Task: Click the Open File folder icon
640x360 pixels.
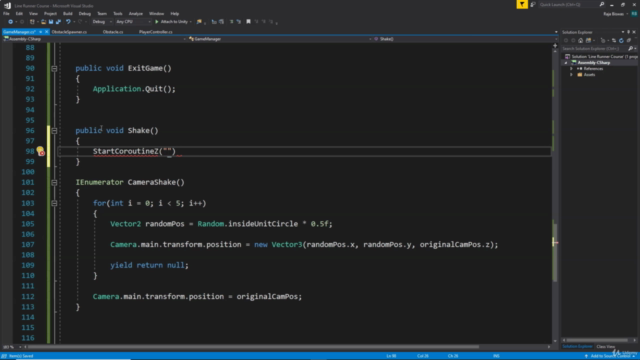Action: click(x=43, y=22)
